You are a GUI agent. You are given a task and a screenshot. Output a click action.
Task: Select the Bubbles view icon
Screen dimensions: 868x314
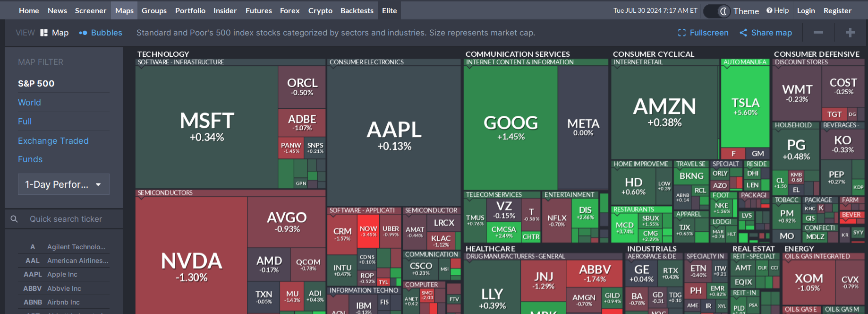(83, 33)
